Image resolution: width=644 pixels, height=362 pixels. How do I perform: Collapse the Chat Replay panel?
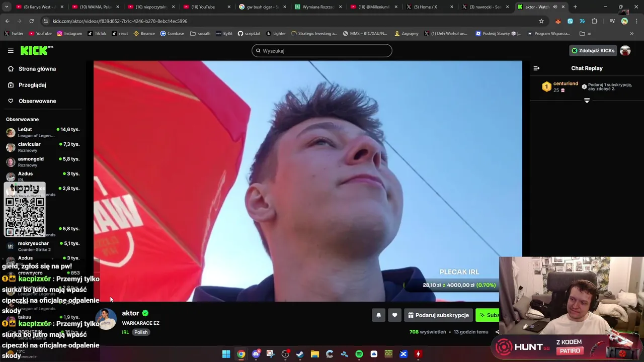(536, 68)
